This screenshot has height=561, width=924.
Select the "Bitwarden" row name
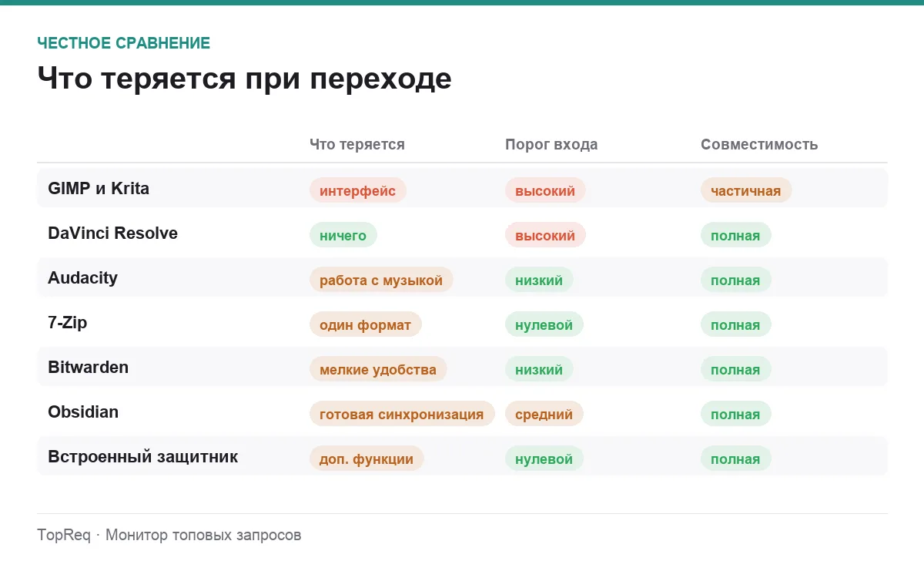[x=88, y=367]
